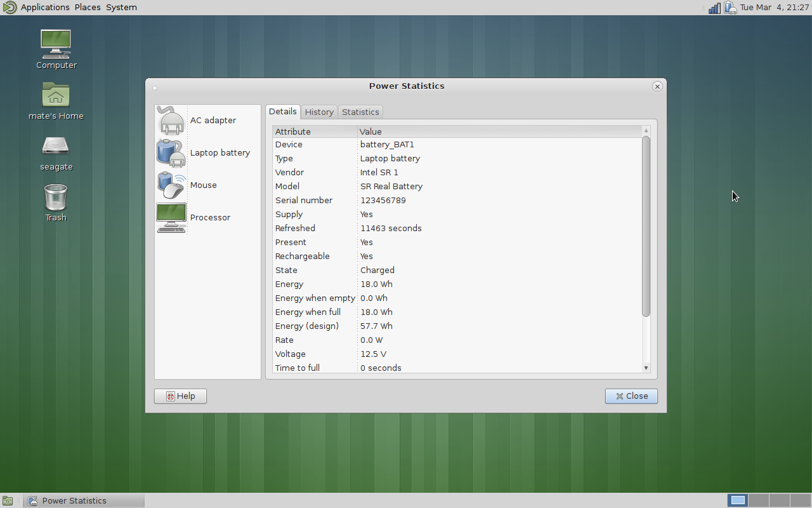This screenshot has width=812, height=508.
Task: Open mate's Home folder icon
Action: coord(56,95)
